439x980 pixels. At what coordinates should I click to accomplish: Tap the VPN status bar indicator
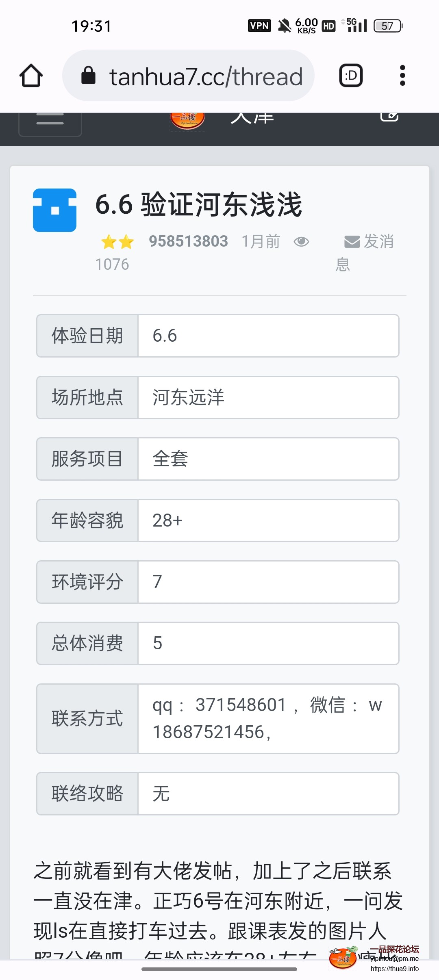(259, 26)
